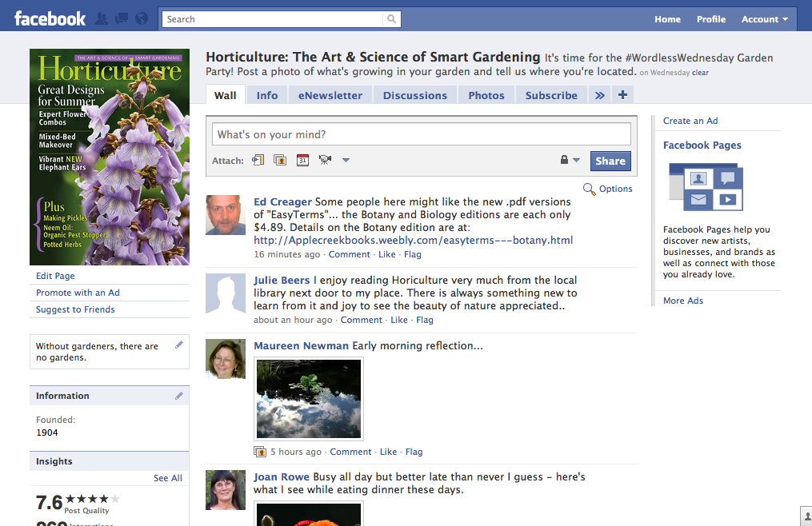The height and width of the screenshot is (526, 812).
Task: Open Ed Creager's profile name
Action: click(282, 202)
